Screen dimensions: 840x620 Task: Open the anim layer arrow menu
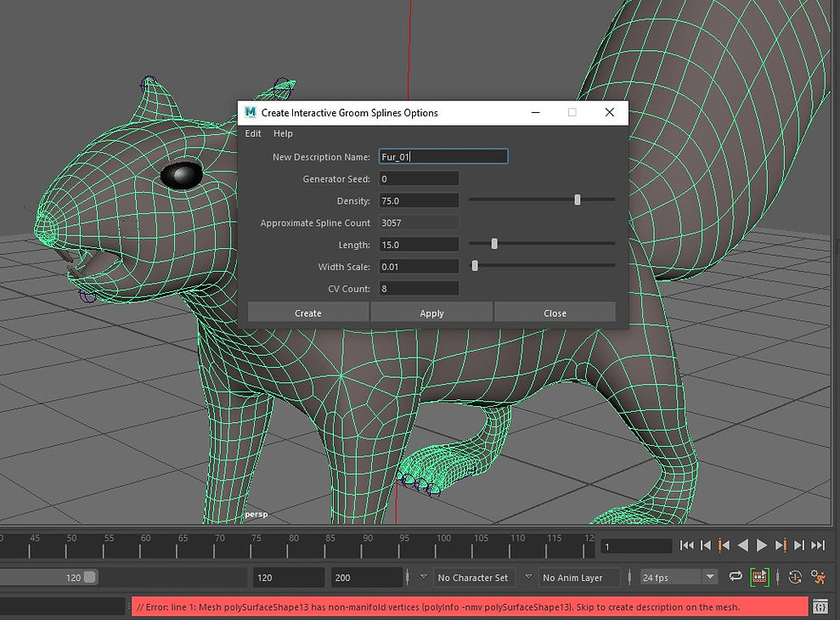click(x=528, y=578)
